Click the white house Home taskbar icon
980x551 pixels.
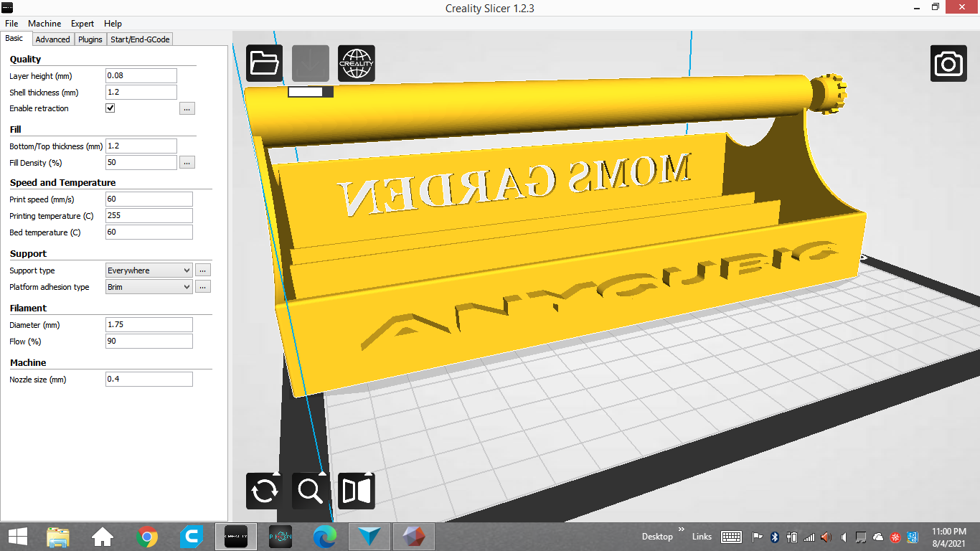point(103,537)
